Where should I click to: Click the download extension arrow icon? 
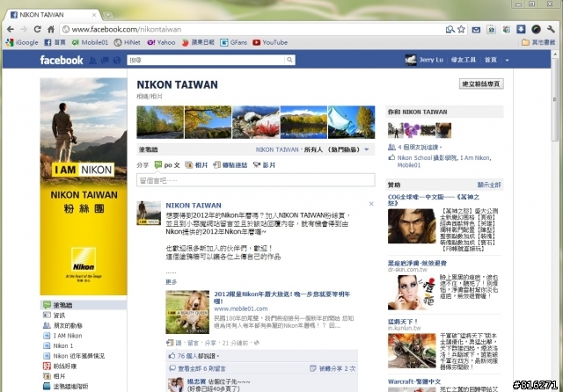coord(521,29)
